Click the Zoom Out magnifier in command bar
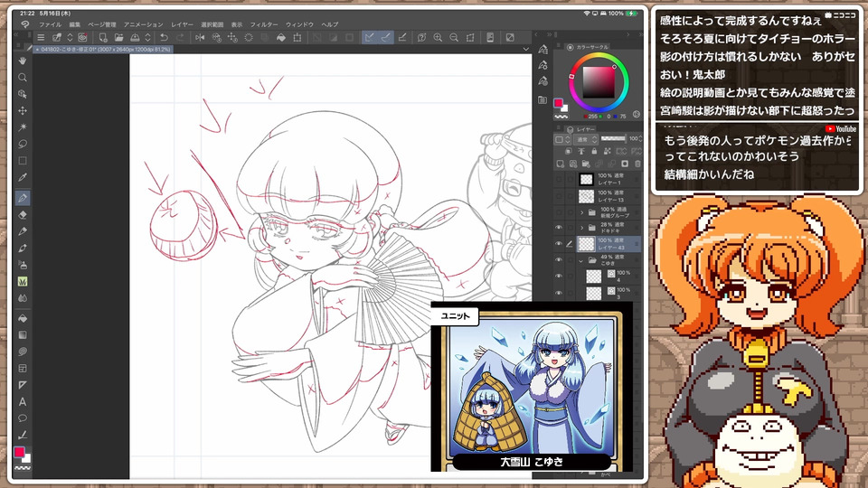The height and width of the screenshot is (488, 868). click(x=454, y=38)
